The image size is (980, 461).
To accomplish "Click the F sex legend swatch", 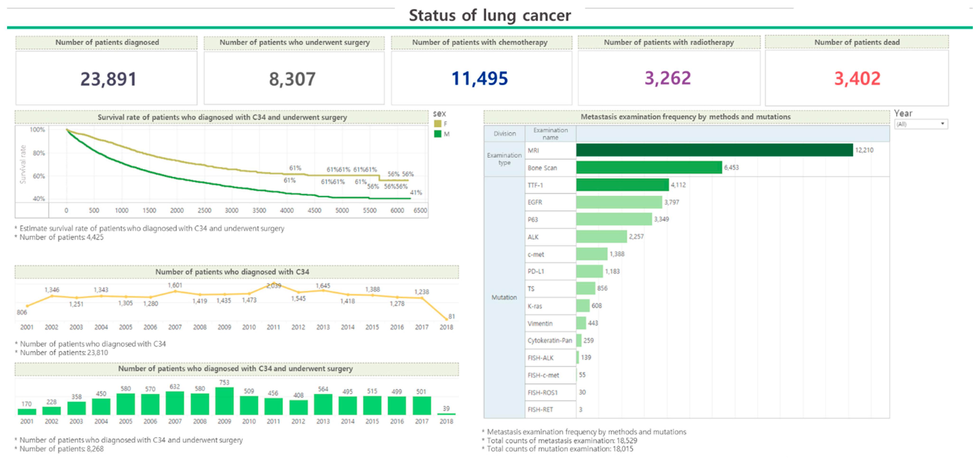I will (438, 124).
